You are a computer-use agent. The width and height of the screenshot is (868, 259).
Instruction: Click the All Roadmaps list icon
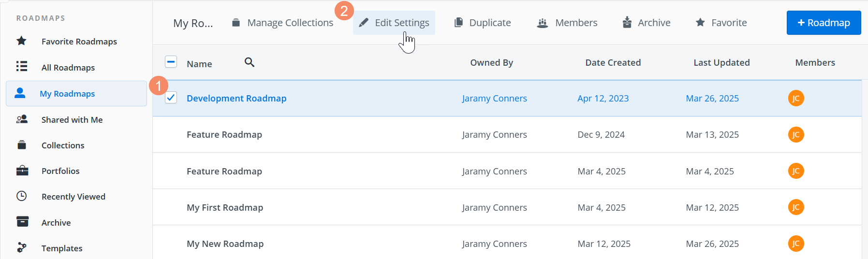point(22,67)
